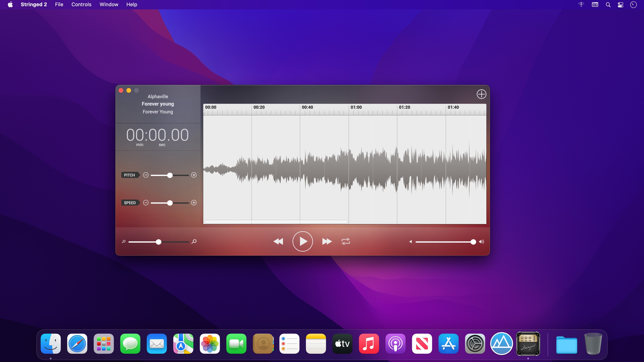Open Contacts from the Dock
The image size is (644, 362).
(263, 343)
